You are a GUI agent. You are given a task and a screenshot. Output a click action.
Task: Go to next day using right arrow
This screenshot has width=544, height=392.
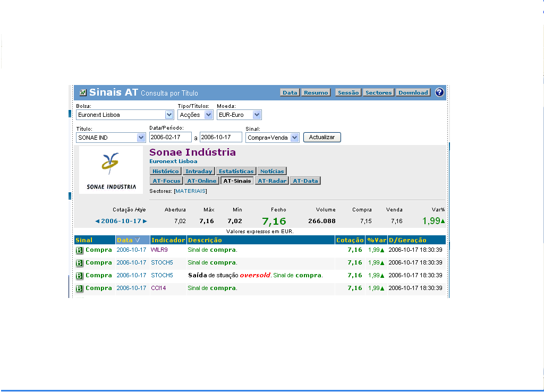145,221
